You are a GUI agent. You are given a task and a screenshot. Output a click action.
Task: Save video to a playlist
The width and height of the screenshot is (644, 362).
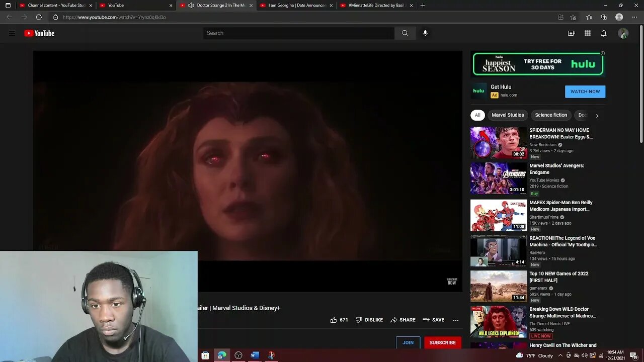(434, 320)
